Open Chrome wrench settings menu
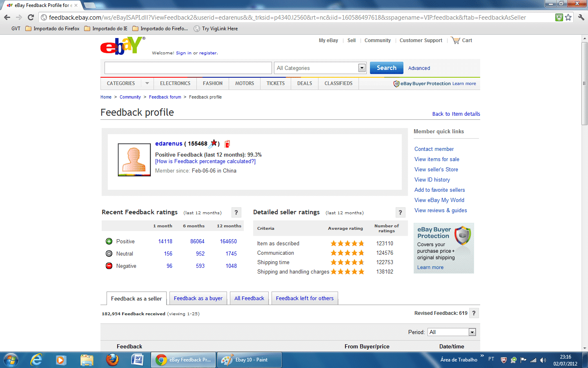588x368 pixels. (581, 18)
